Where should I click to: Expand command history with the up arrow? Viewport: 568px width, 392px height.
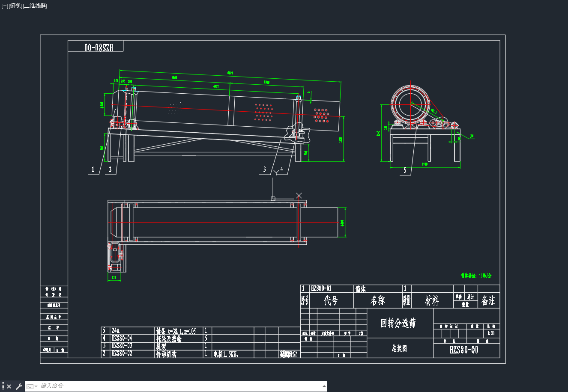(x=324, y=386)
